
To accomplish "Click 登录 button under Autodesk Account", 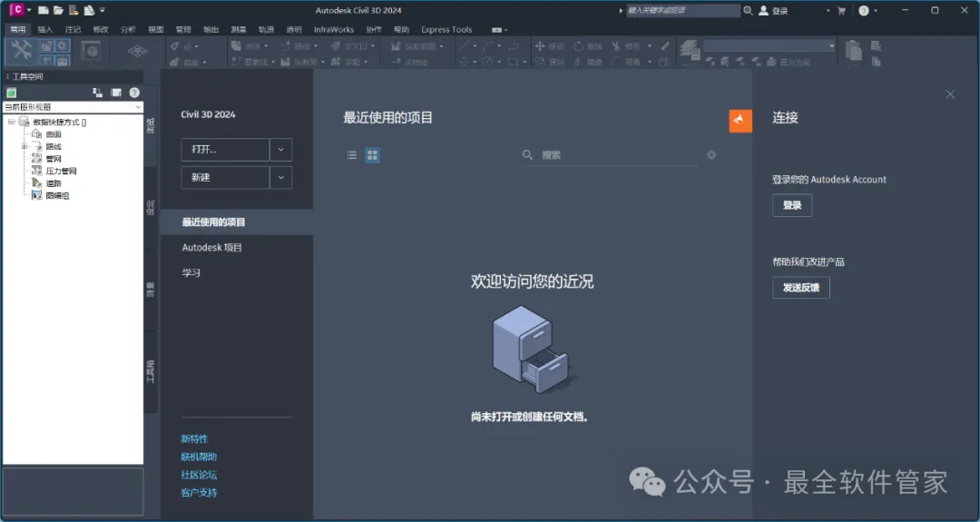I will tap(792, 205).
